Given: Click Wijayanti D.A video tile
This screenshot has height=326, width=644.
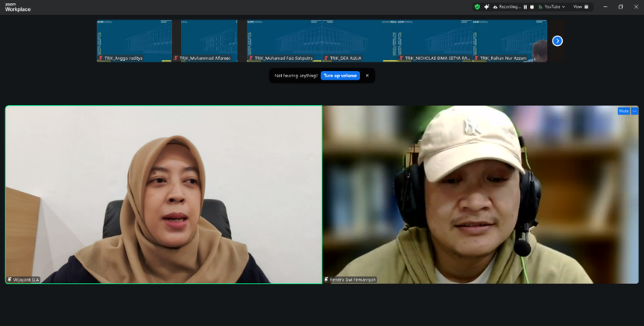Looking at the screenshot, I should point(164,195).
